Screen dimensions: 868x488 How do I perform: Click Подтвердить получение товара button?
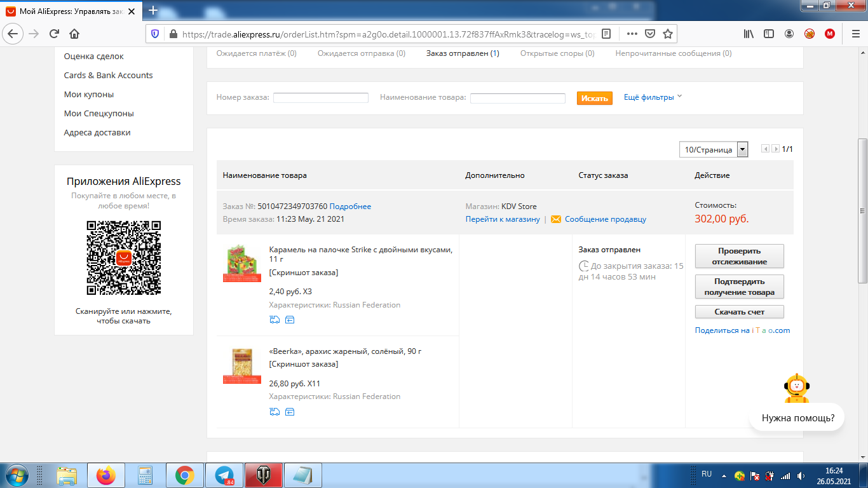[740, 287]
